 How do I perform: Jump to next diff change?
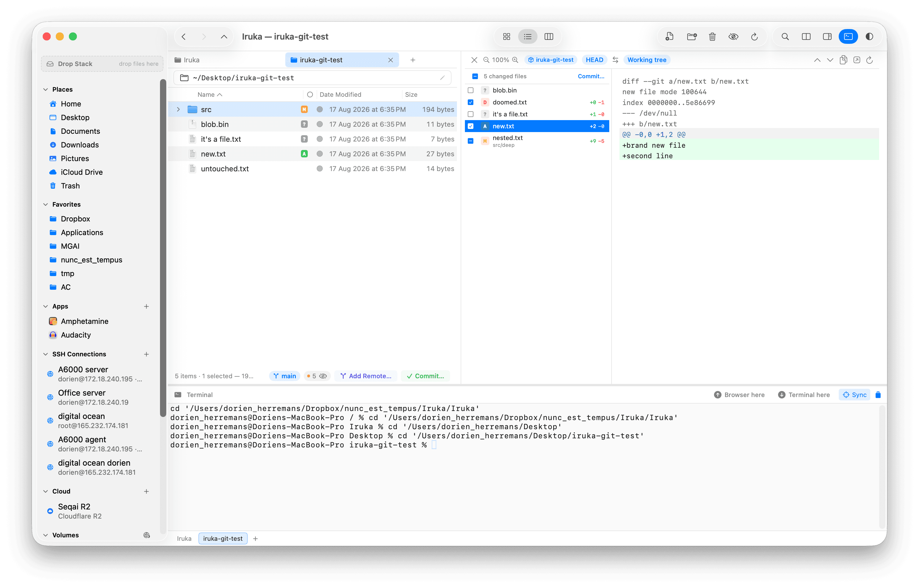830,60
